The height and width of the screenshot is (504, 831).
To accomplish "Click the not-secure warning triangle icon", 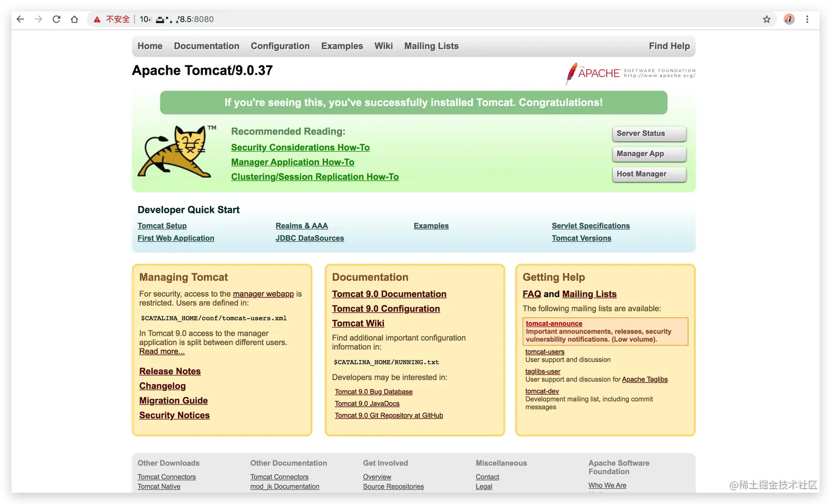I will pyautogui.click(x=97, y=19).
